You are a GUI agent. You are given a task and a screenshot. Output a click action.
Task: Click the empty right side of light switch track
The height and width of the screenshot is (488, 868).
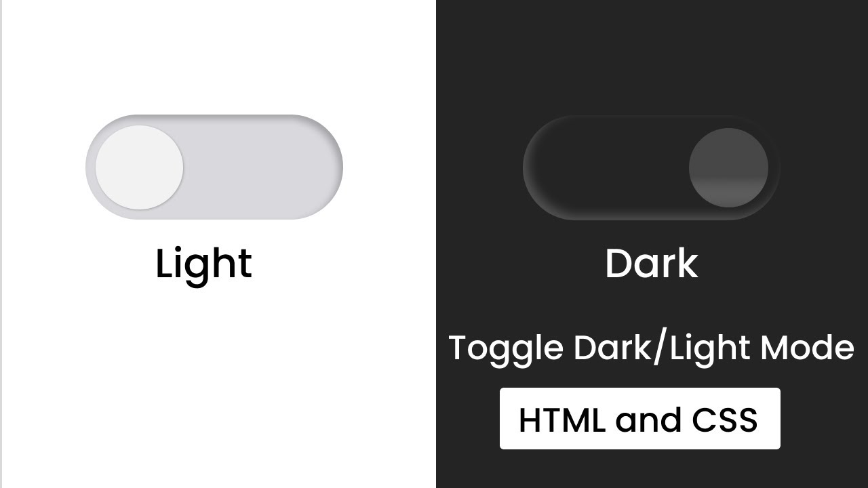click(x=271, y=167)
